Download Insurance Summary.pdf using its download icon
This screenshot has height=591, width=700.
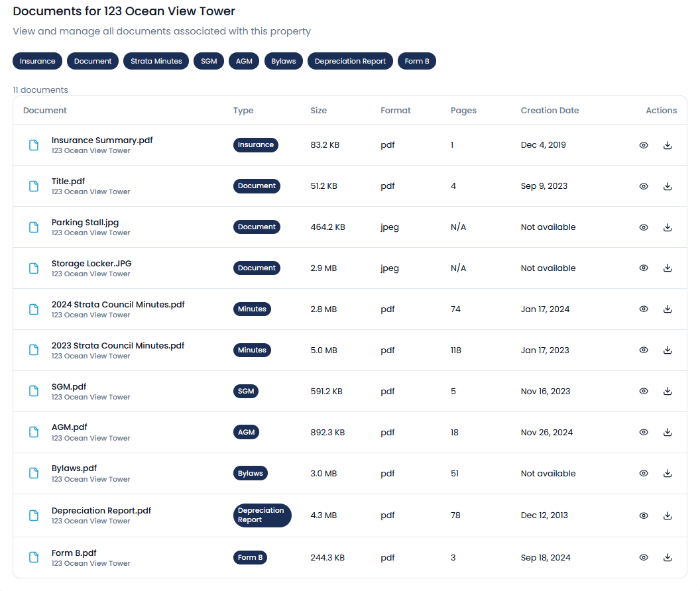(668, 144)
